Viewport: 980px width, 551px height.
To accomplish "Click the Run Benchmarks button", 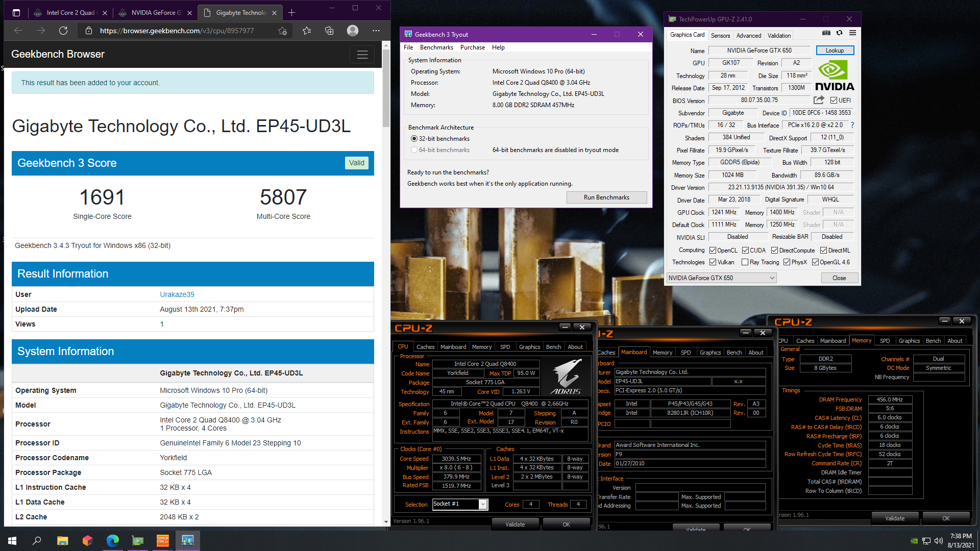I will (x=606, y=197).
